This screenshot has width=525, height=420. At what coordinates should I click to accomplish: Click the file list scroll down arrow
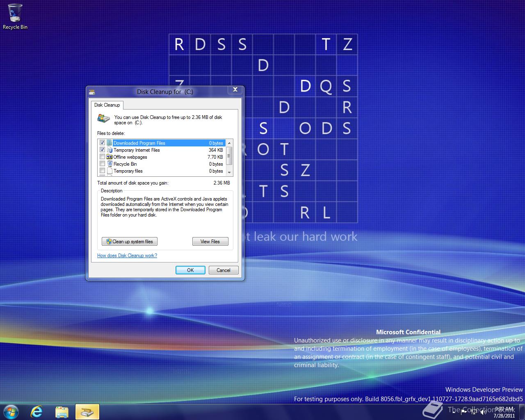pyautogui.click(x=229, y=173)
